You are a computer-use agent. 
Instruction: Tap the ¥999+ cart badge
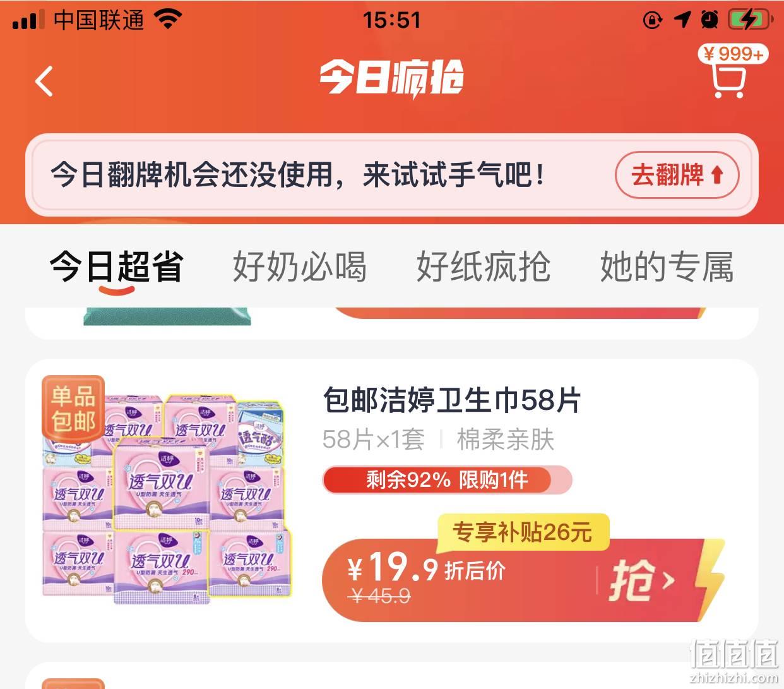[734, 54]
